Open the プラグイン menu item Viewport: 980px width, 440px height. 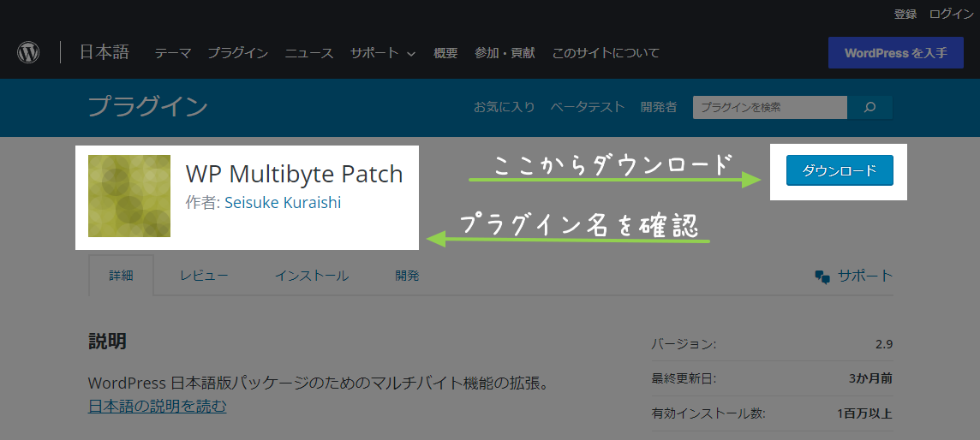[x=238, y=53]
